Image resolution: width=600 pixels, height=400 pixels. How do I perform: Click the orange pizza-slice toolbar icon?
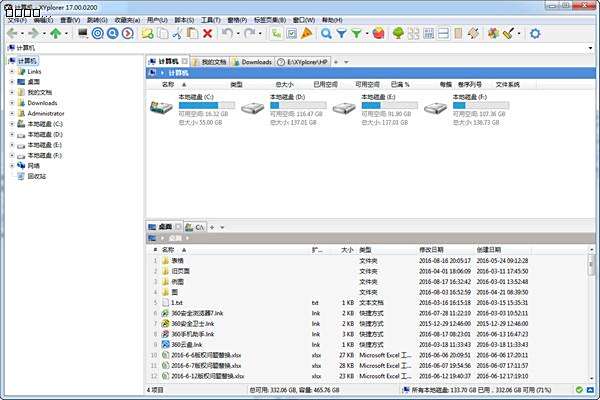[307, 34]
